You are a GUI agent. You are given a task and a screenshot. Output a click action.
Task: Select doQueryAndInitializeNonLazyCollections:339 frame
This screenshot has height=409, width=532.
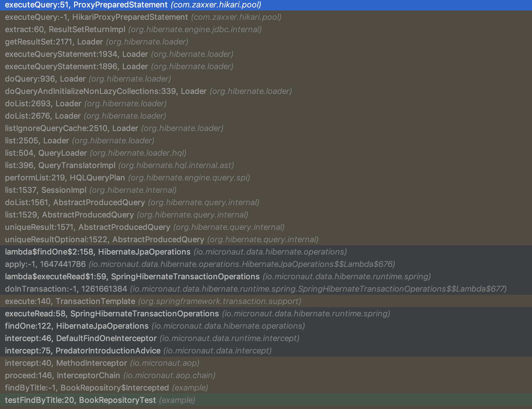point(266,91)
